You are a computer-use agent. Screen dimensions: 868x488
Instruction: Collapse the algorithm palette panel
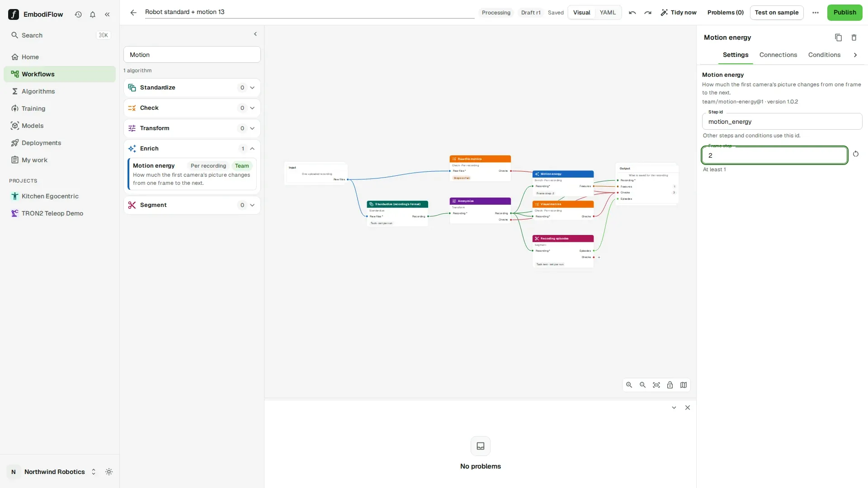pos(255,34)
